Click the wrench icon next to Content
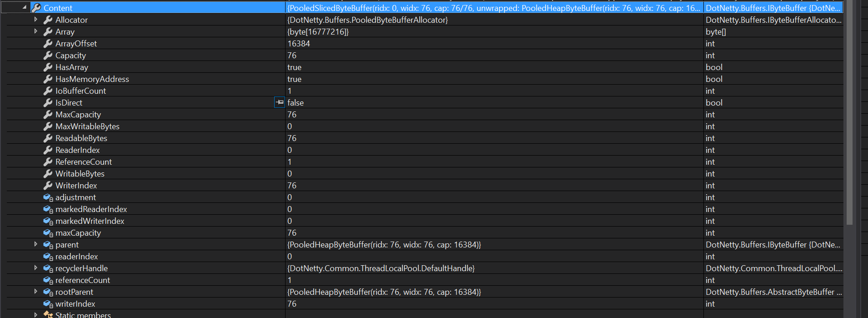 pyautogui.click(x=36, y=8)
